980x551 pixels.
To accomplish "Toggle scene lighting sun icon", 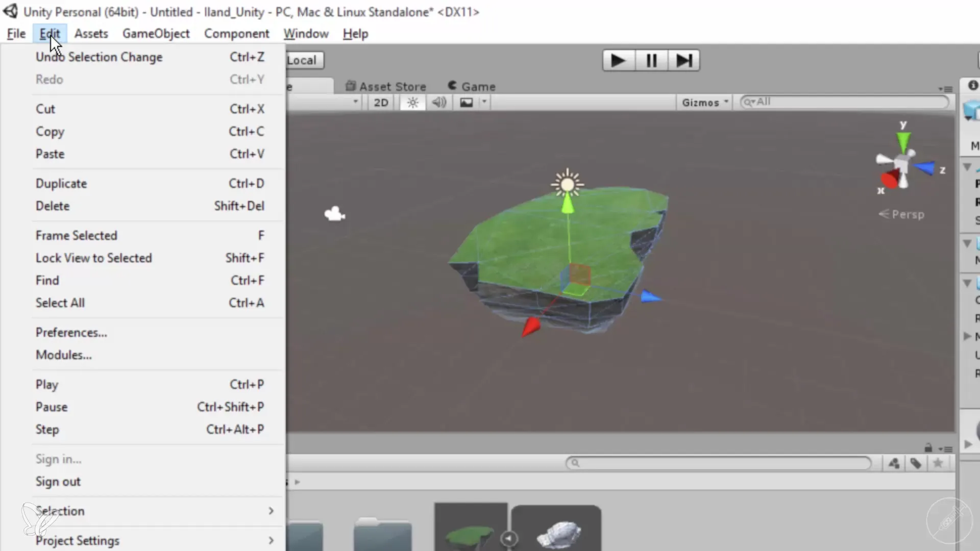I will click(x=412, y=103).
